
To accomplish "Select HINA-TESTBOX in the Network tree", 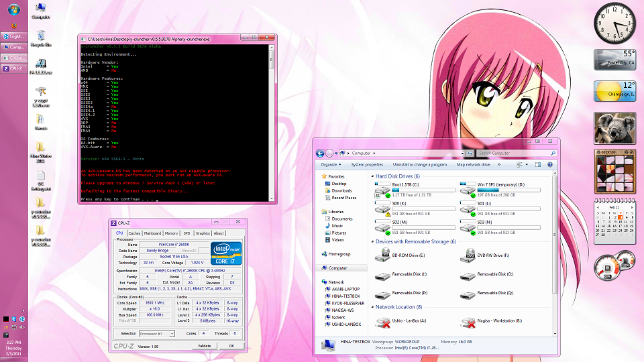I will tap(345, 296).
